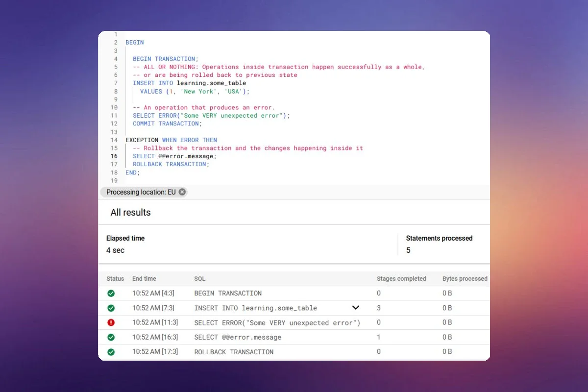Click the Processing location: EU chip
This screenshot has width=588, height=392.
[x=144, y=192]
